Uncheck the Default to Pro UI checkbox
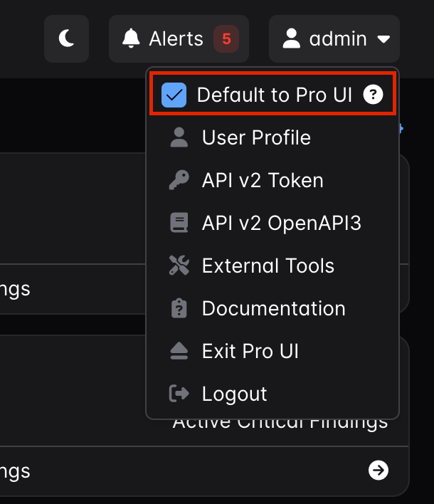Image resolution: width=434 pixels, height=504 pixels. click(x=174, y=95)
